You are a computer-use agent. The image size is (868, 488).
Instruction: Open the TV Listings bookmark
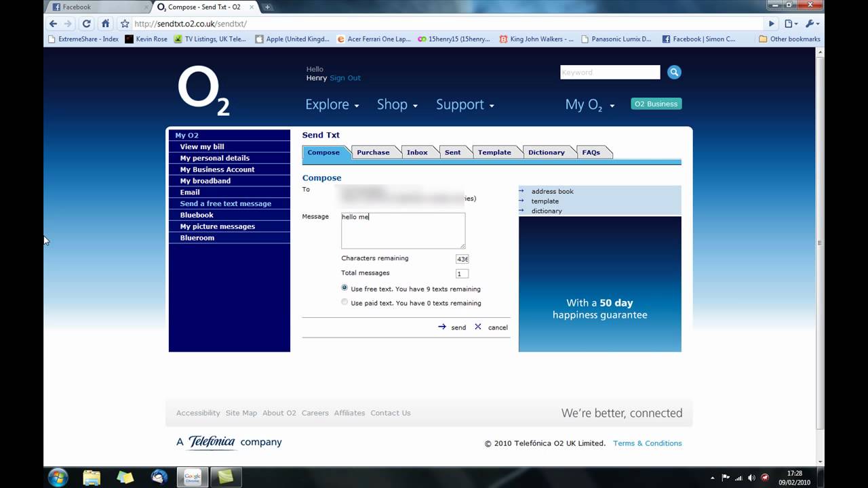[x=210, y=39]
